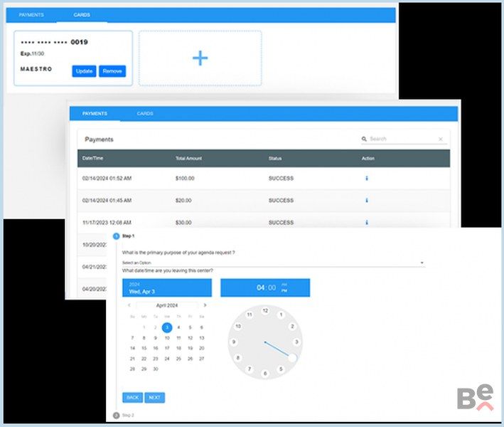This screenshot has width=504, height=427.
Task: Click the plus icon to add card
Action: click(200, 58)
